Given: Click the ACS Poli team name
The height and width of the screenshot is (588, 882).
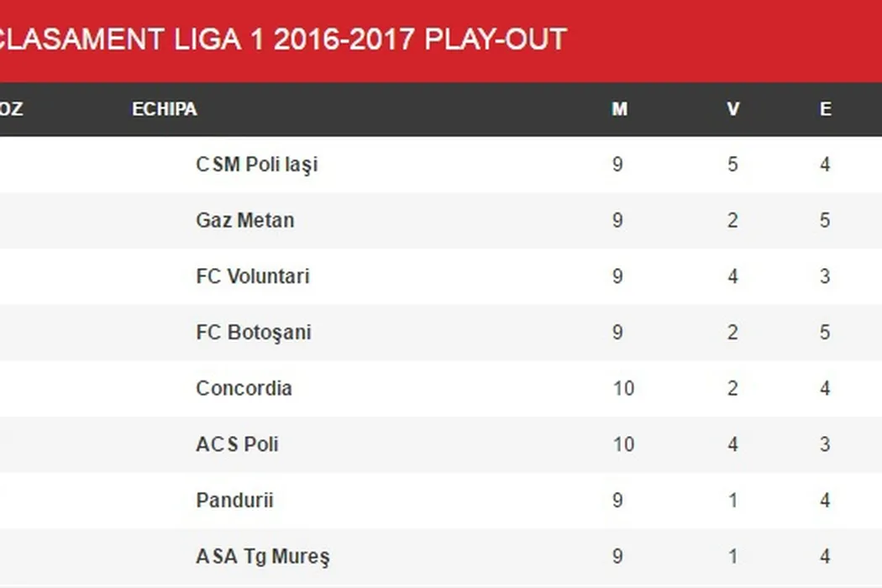Looking at the screenshot, I should point(237,444).
